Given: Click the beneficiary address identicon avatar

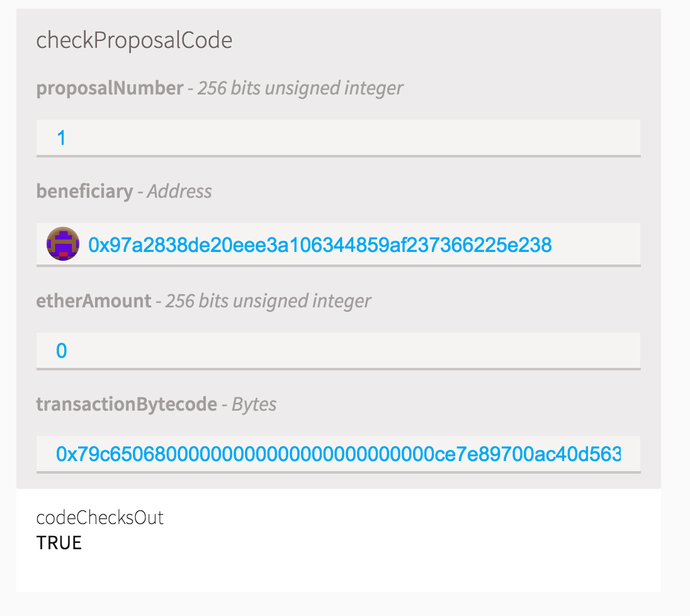Looking at the screenshot, I should (x=63, y=244).
